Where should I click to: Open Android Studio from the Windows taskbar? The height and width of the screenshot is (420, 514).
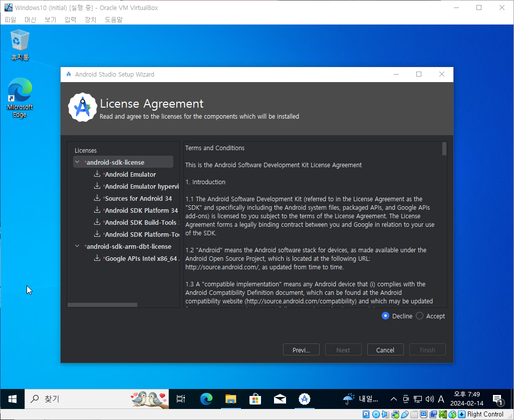(x=304, y=398)
